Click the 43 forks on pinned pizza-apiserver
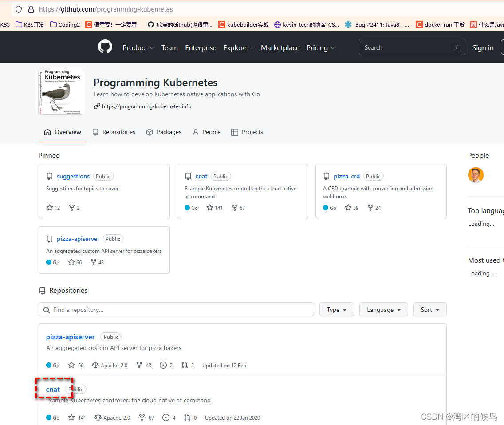Viewport: 504px width, 425px height. [x=98, y=262]
